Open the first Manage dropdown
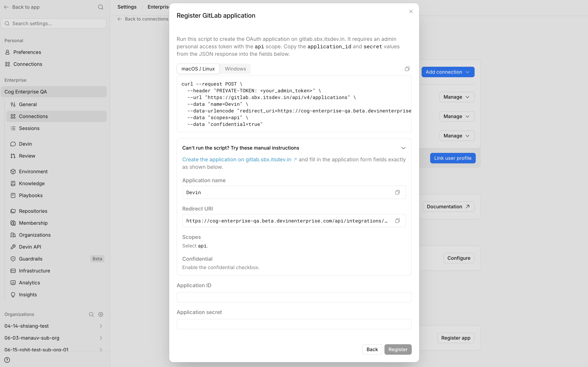The width and height of the screenshot is (588, 367). tap(457, 97)
